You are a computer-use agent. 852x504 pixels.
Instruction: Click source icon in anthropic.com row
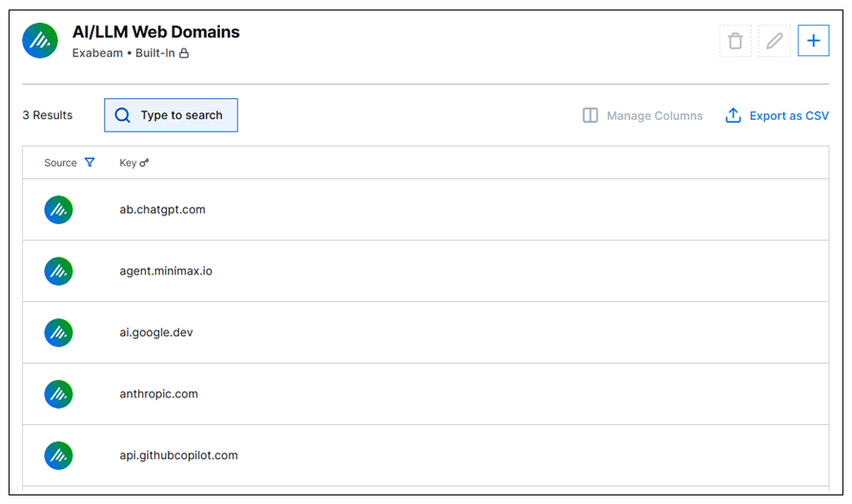click(x=59, y=393)
